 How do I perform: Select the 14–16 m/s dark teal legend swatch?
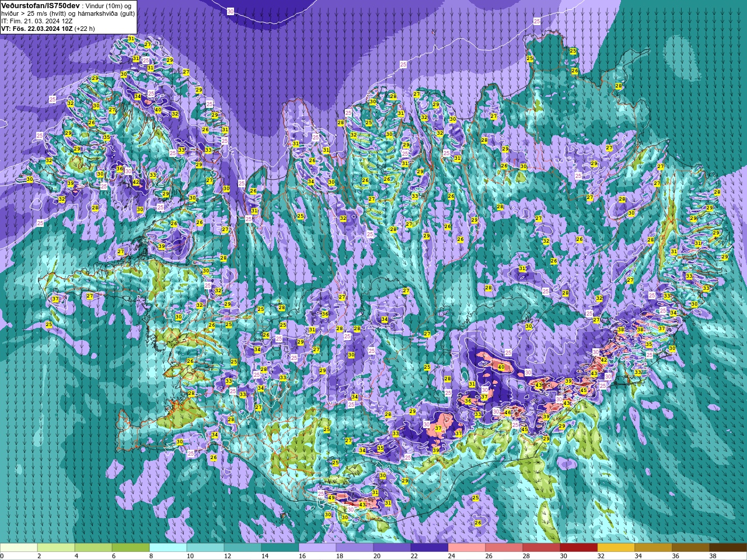click(x=280, y=548)
